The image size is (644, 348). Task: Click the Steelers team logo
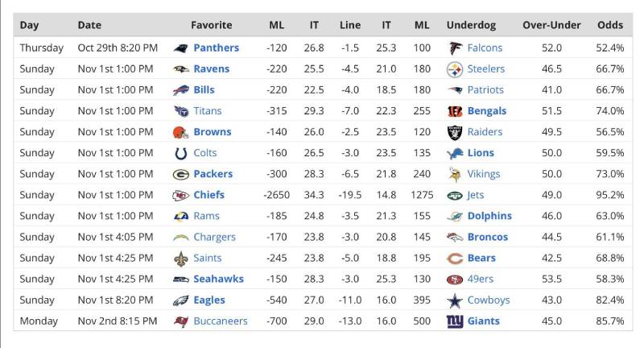456,69
